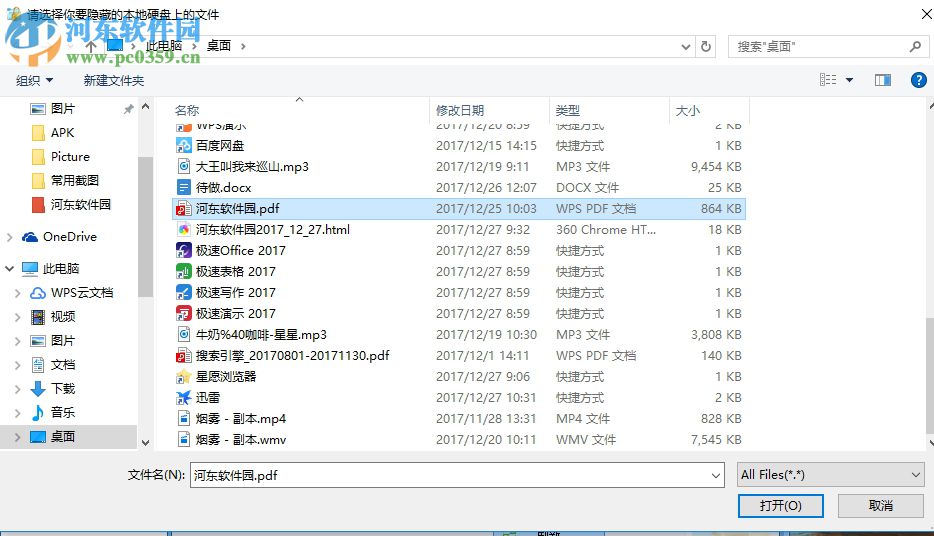Click the 待做.docx document icon
Image resolution: width=934 pixels, height=536 pixels.
[x=183, y=187]
